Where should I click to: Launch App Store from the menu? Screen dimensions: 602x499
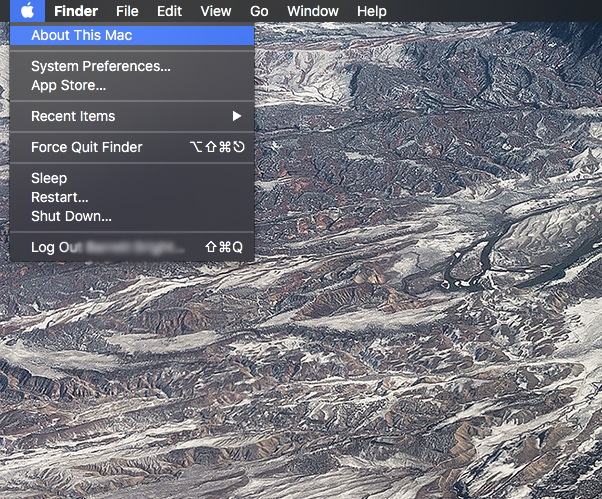pyautogui.click(x=68, y=85)
